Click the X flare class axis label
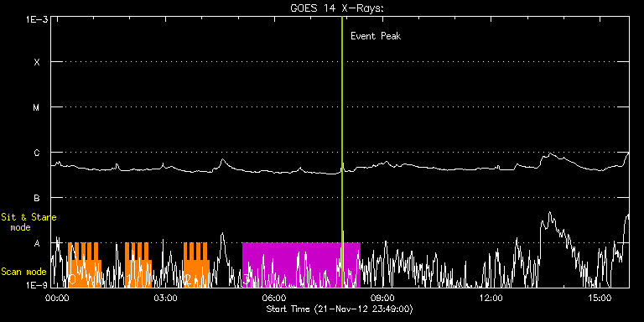Screen dimensions: 644x322 [x=37, y=62]
